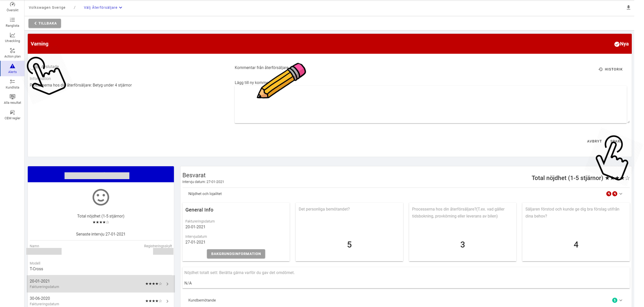
Task: Click the N/A answer text
Action: coord(188,283)
